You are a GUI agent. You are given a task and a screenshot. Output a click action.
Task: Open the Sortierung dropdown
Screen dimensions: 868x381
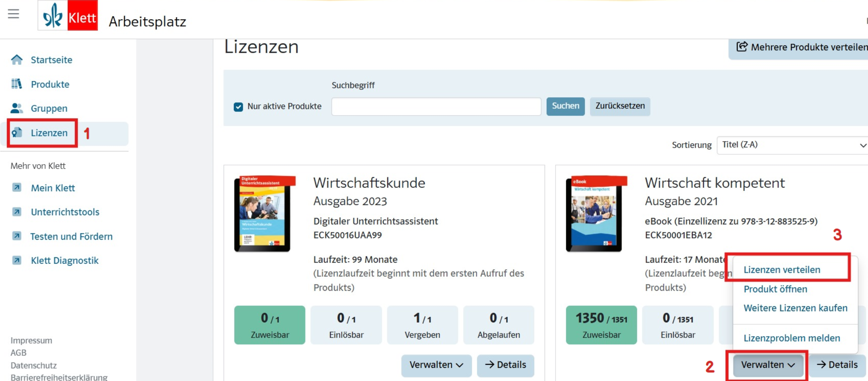pos(792,145)
